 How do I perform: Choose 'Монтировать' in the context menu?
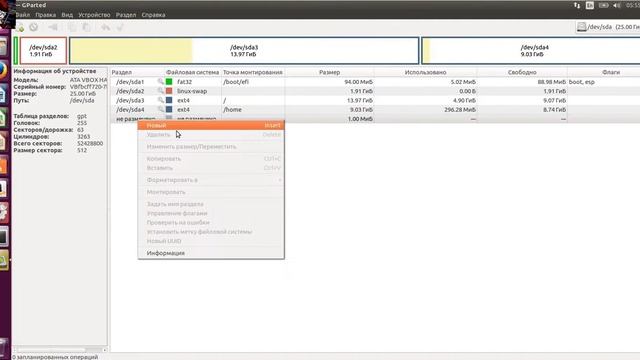point(211,192)
